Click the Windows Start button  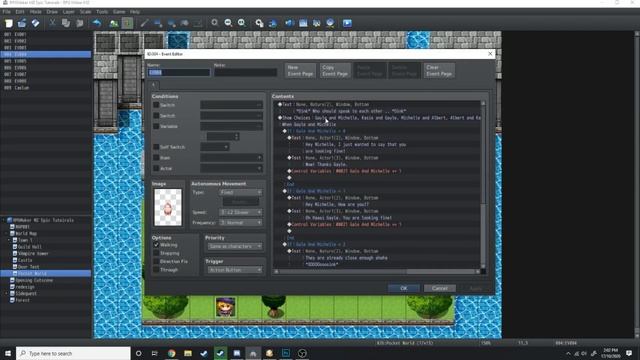coord(8,353)
